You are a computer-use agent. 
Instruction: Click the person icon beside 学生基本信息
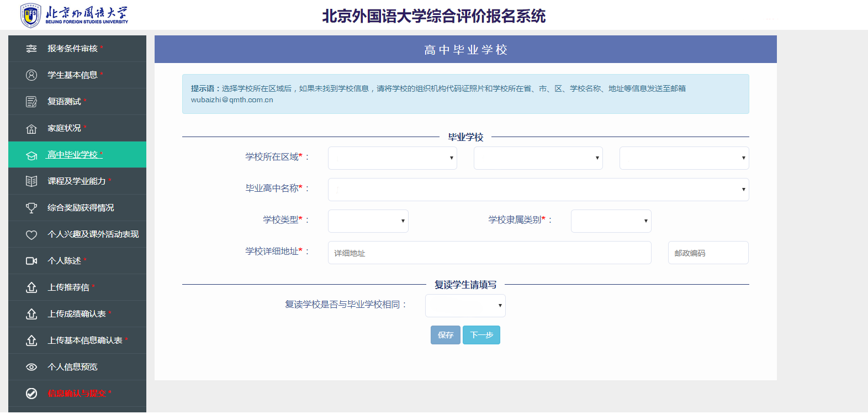pos(31,75)
